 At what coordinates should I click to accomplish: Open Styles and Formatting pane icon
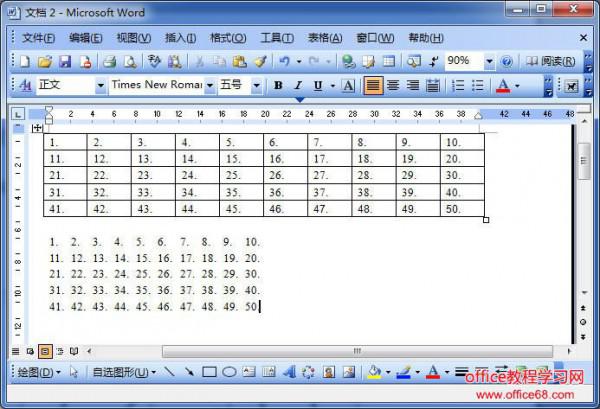tap(25, 85)
